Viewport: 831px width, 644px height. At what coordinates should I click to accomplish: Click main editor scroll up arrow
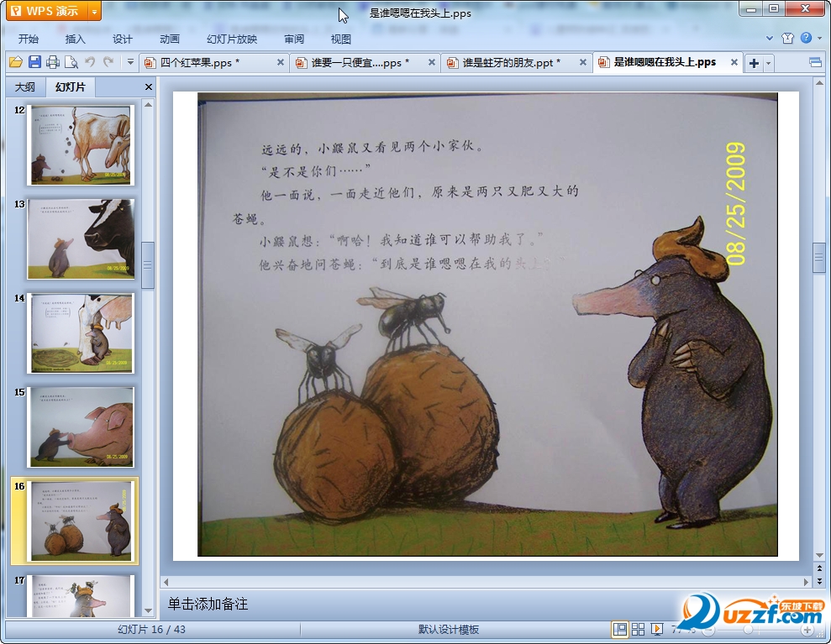(x=819, y=84)
